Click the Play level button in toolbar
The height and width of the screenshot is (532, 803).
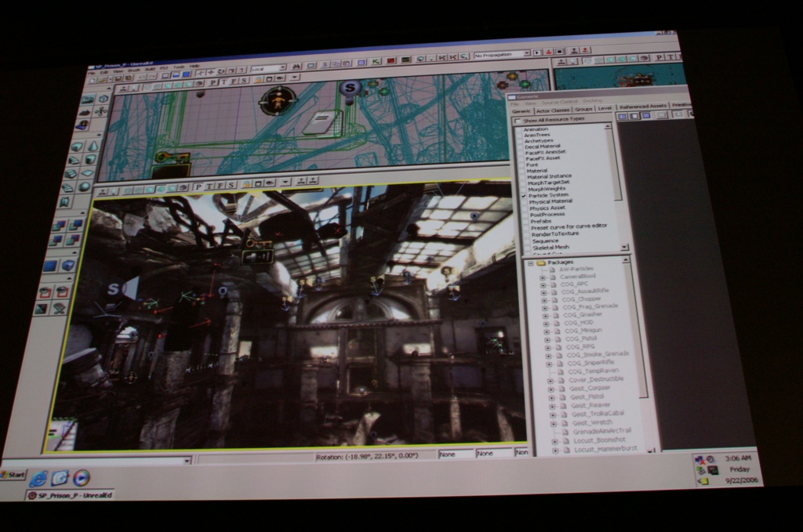(x=536, y=52)
